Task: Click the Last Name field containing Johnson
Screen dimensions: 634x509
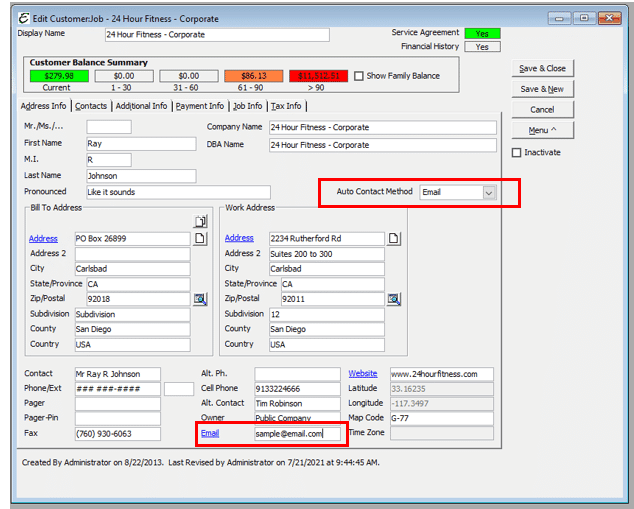Action: tap(142, 176)
